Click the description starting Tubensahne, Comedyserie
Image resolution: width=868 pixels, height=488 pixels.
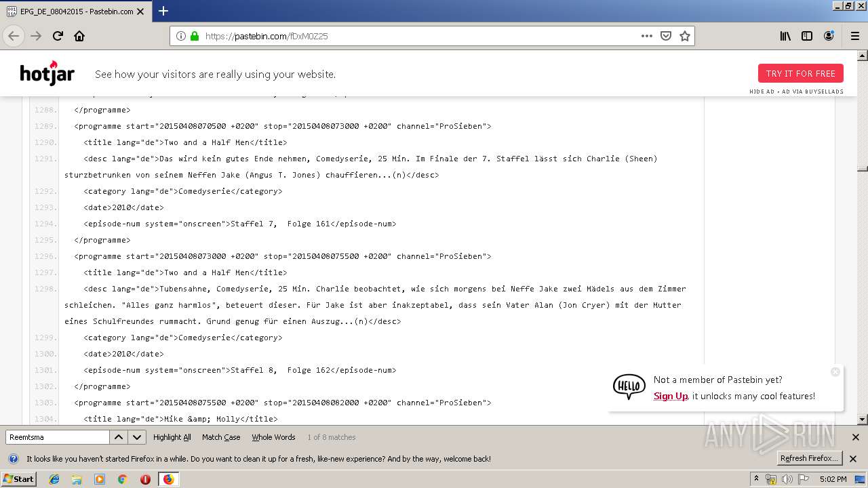click(375, 305)
